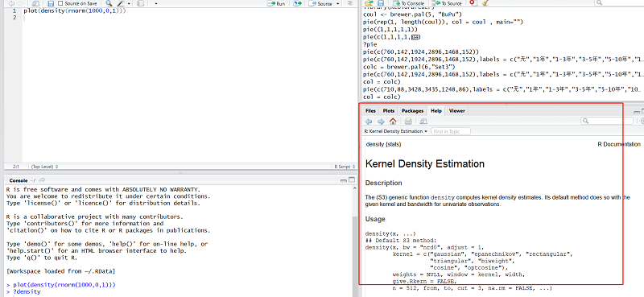Open the R Script file type selector
The image size is (644, 297).
coord(344,167)
